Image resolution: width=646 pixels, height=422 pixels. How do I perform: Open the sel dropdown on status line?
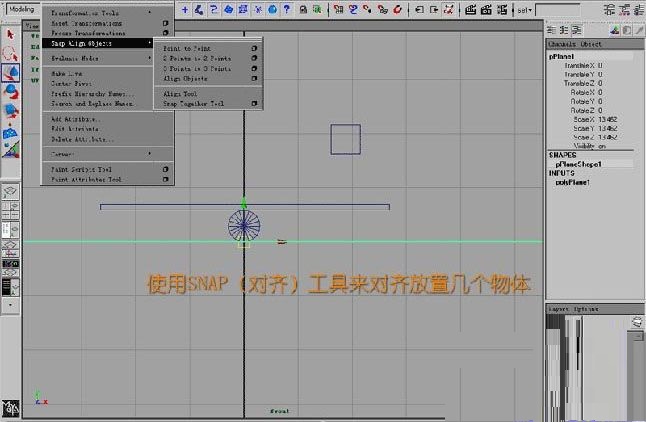[525, 10]
